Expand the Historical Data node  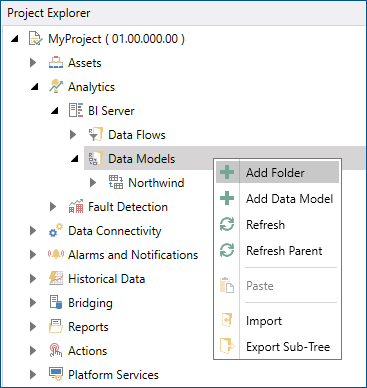pos(33,279)
